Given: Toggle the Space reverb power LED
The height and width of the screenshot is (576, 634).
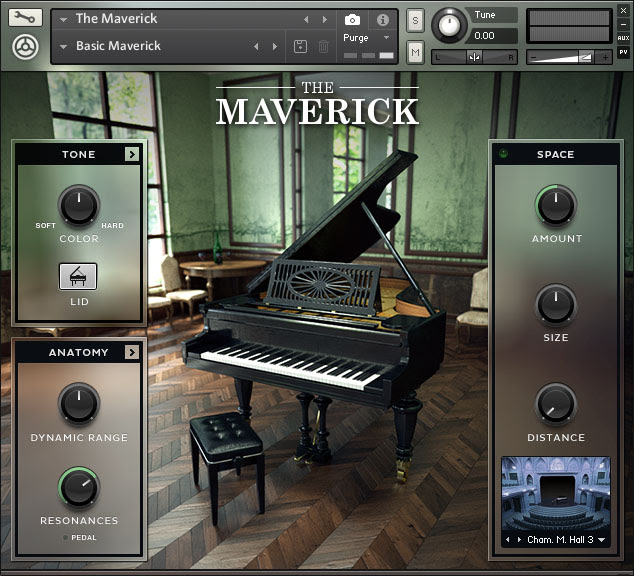Looking at the screenshot, I should tap(503, 154).
